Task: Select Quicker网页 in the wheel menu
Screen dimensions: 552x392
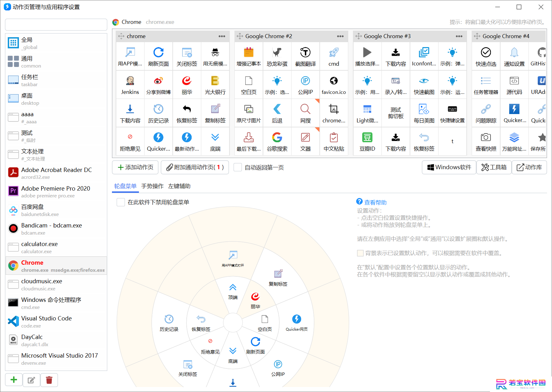Action: click(x=297, y=323)
